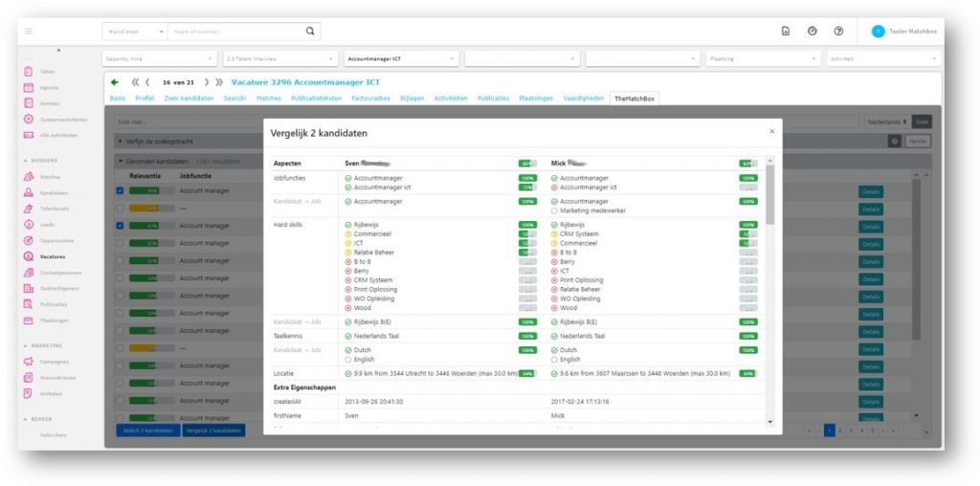Open Opportunities in the sidebar
Image resolution: width=980 pixels, height=486 pixels.
(56, 241)
